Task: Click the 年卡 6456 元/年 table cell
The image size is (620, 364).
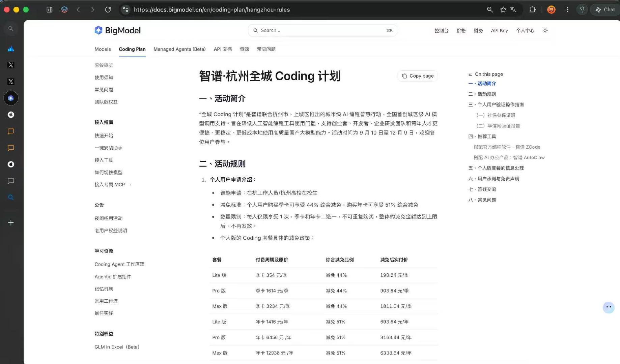Action: (273, 337)
